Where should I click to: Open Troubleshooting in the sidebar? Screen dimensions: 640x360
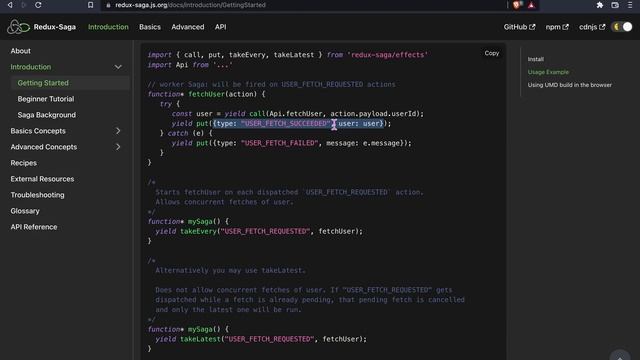[x=38, y=195]
